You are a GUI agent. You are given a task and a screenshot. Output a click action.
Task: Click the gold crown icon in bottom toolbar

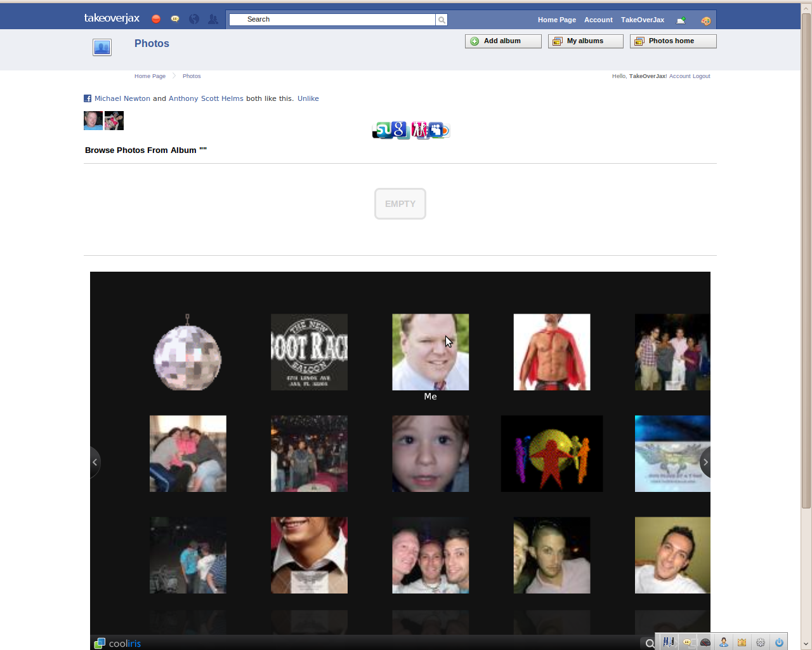tap(742, 642)
